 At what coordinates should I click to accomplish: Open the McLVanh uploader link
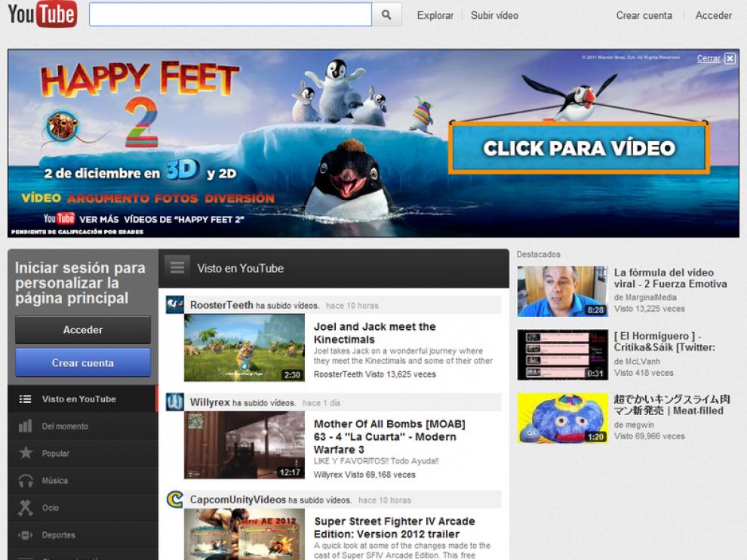point(643,362)
